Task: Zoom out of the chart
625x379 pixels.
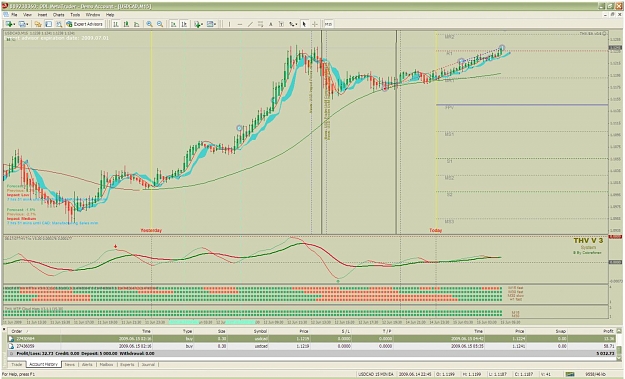Action: [160, 24]
